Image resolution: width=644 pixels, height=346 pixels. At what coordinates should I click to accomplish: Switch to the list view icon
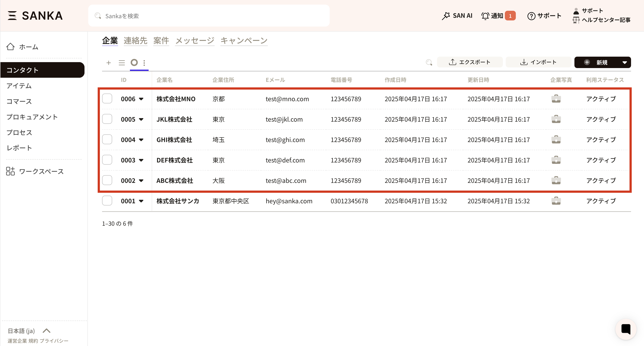tap(122, 63)
